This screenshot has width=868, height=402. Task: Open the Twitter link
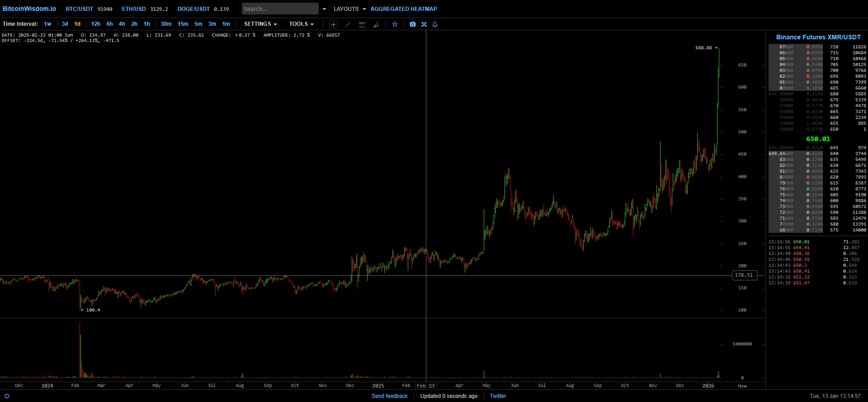point(498,396)
